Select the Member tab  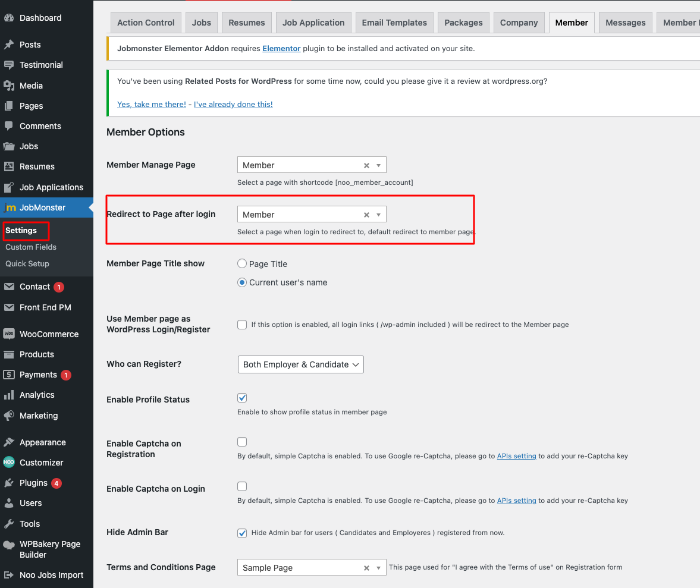572,23
